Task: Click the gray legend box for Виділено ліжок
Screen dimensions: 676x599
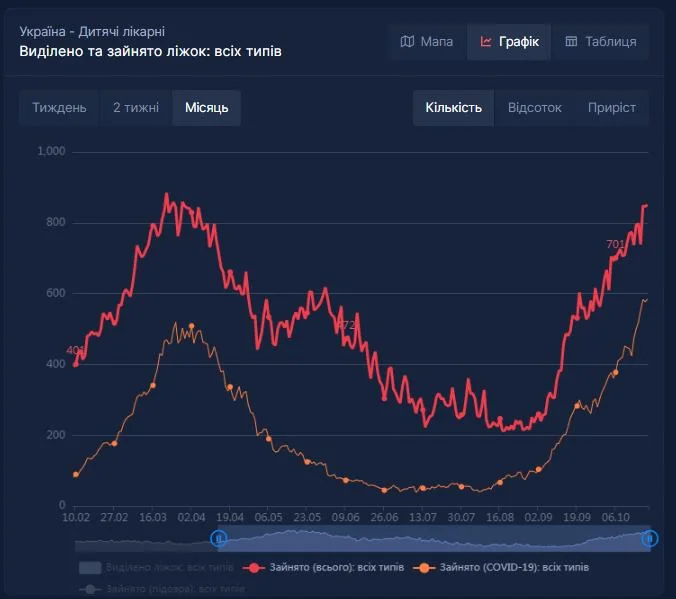Action: point(90,568)
